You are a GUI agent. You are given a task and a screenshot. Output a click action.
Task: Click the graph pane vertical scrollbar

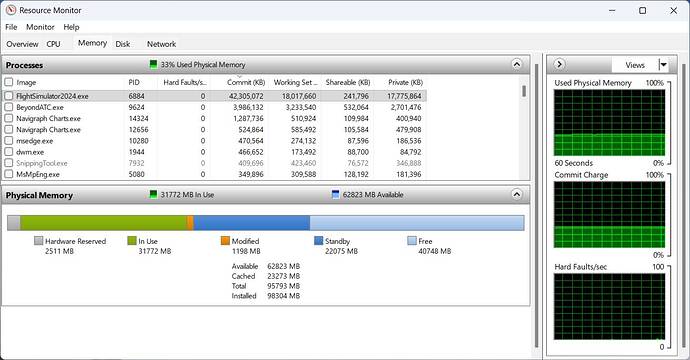(x=683, y=205)
